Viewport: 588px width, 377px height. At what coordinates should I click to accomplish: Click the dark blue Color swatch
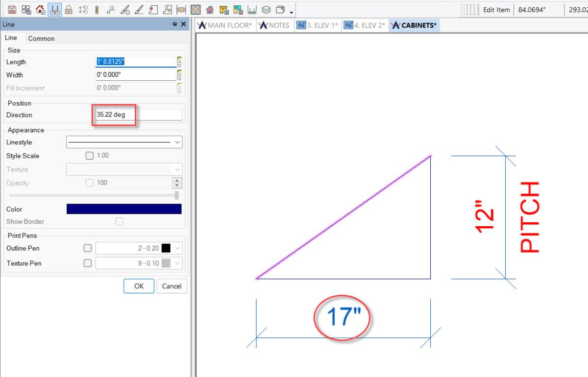point(124,209)
